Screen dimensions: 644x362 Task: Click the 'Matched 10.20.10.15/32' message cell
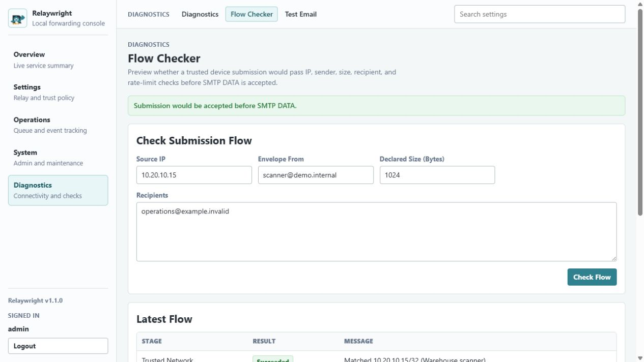[415, 359]
